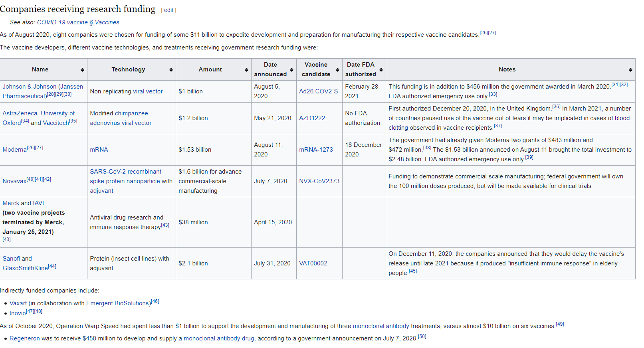
Task: Jump to citation 49 reference
Action: pyautogui.click(x=560, y=324)
